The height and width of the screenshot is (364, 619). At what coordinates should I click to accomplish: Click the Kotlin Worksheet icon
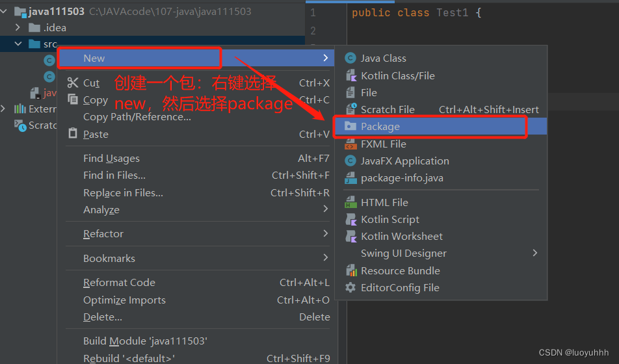point(351,237)
